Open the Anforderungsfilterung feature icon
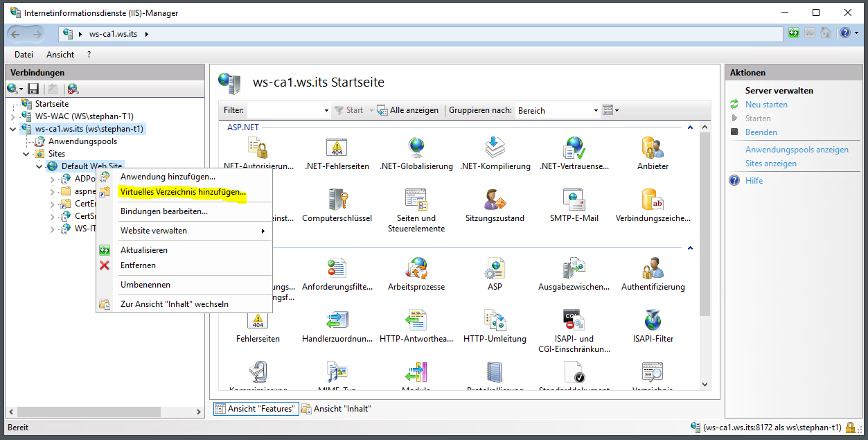Viewport: 868px width, 440px height. (337, 268)
